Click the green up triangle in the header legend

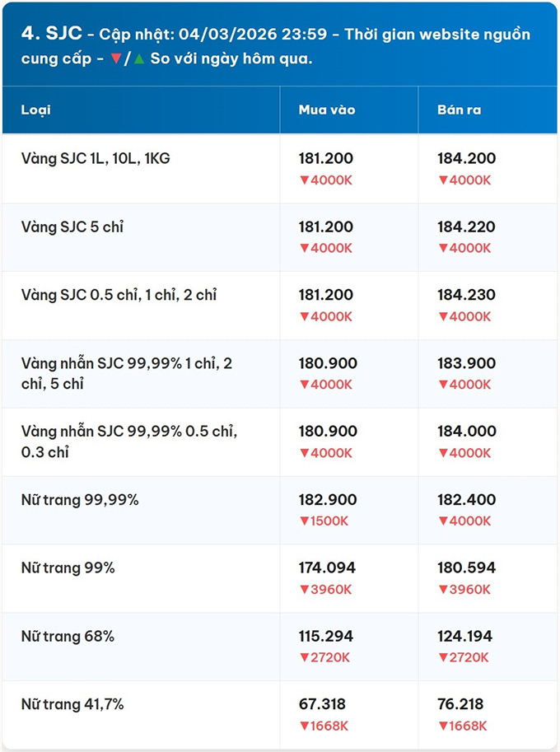(138, 60)
